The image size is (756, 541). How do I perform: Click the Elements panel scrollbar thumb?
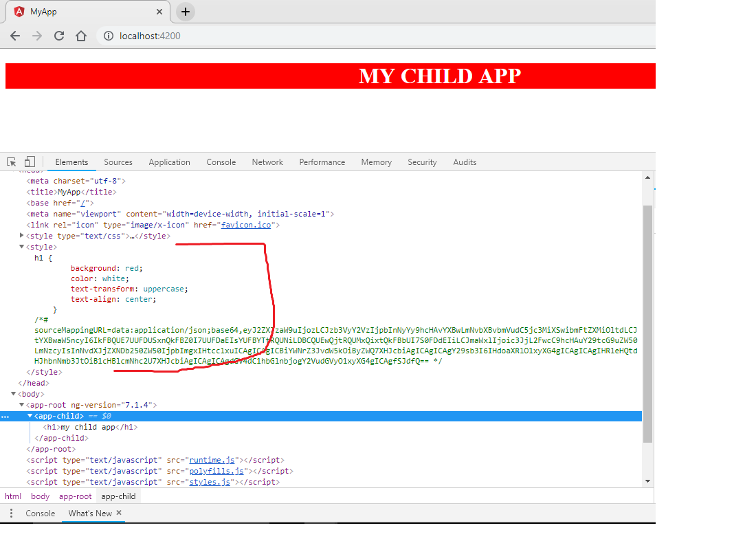pyautogui.click(x=647, y=324)
